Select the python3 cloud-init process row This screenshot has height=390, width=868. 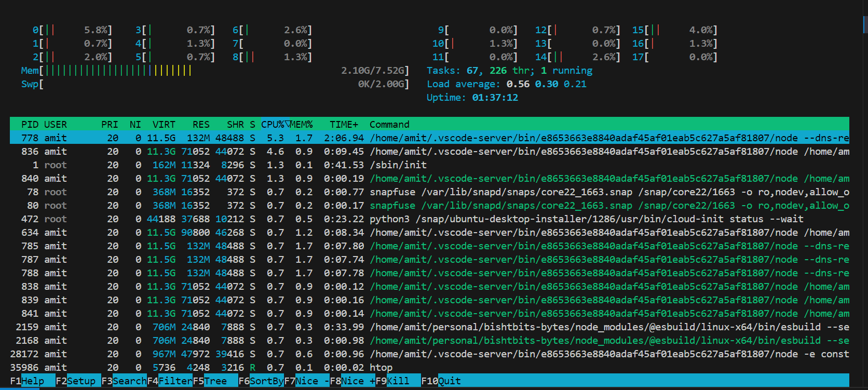429,219
